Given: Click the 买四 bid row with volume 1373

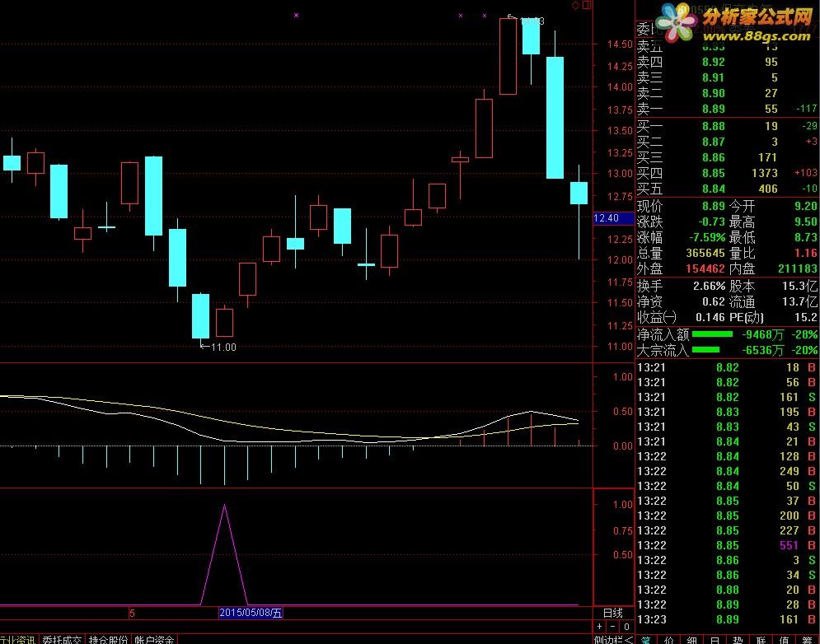Looking at the screenshot, I should [728, 173].
